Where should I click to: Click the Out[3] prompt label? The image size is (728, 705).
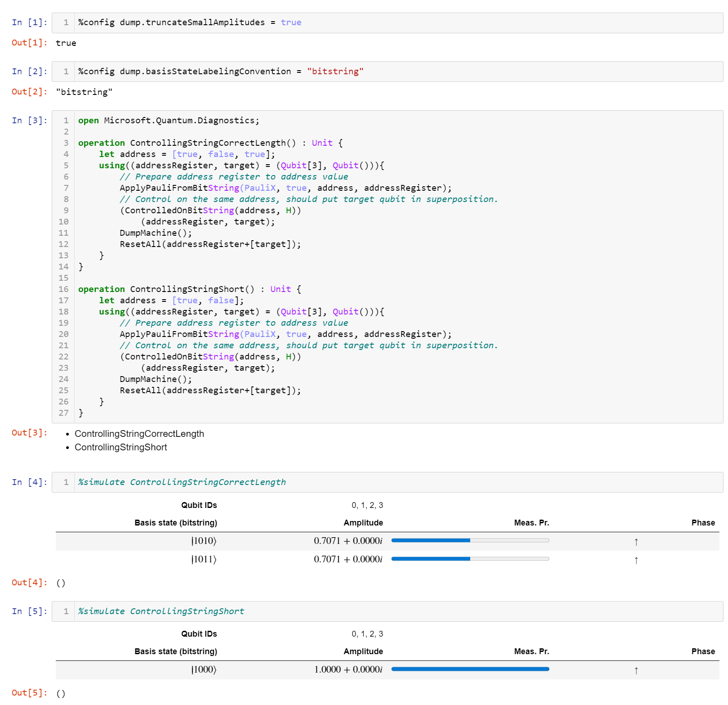29,433
